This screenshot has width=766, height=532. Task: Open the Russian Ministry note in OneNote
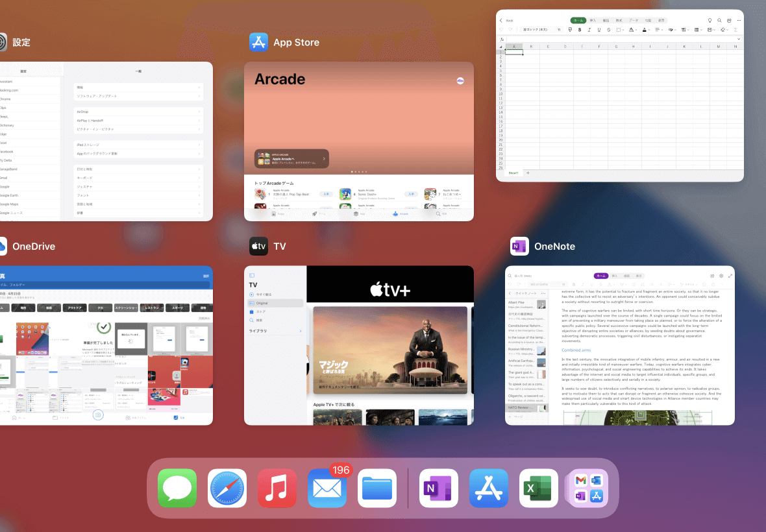527,351
